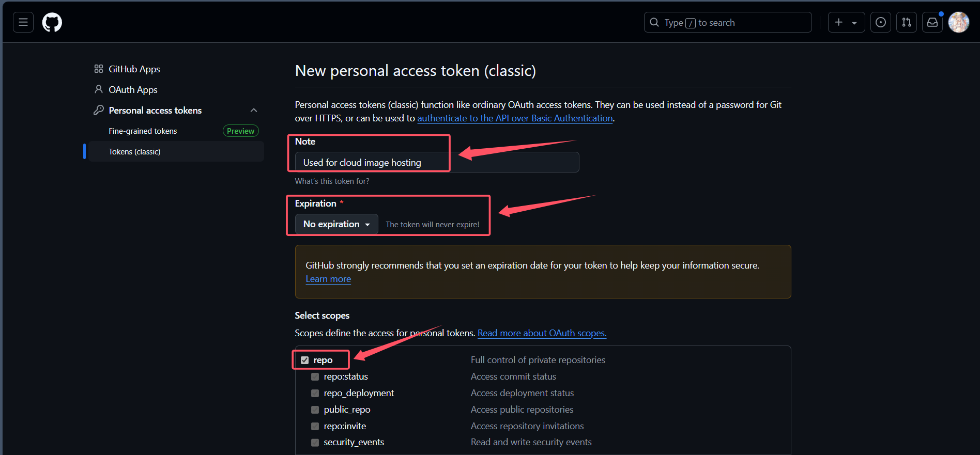Toggle the repo:status checkbox
Viewport: 980px width, 455px height.
coord(315,377)
